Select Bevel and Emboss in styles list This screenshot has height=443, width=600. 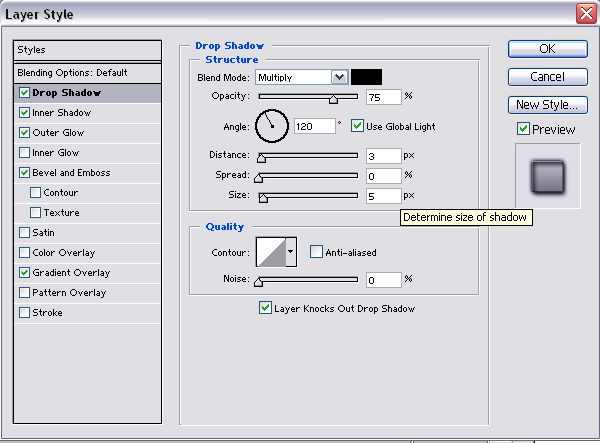71,173
